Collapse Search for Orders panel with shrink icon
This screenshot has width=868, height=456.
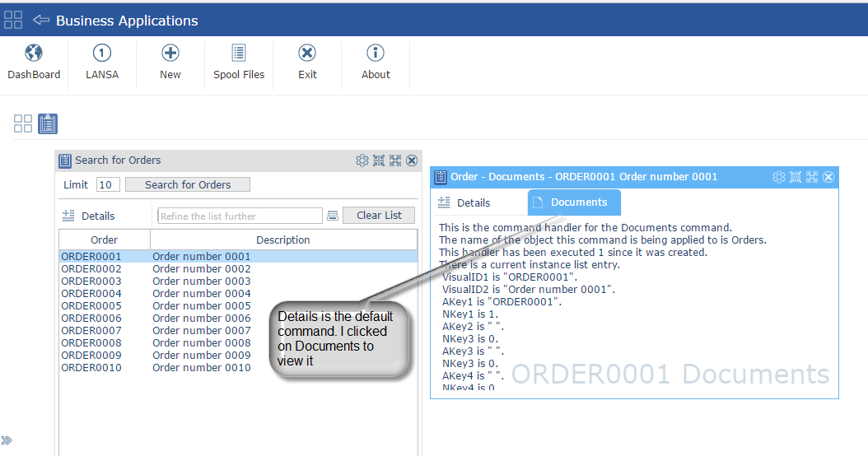379,161
